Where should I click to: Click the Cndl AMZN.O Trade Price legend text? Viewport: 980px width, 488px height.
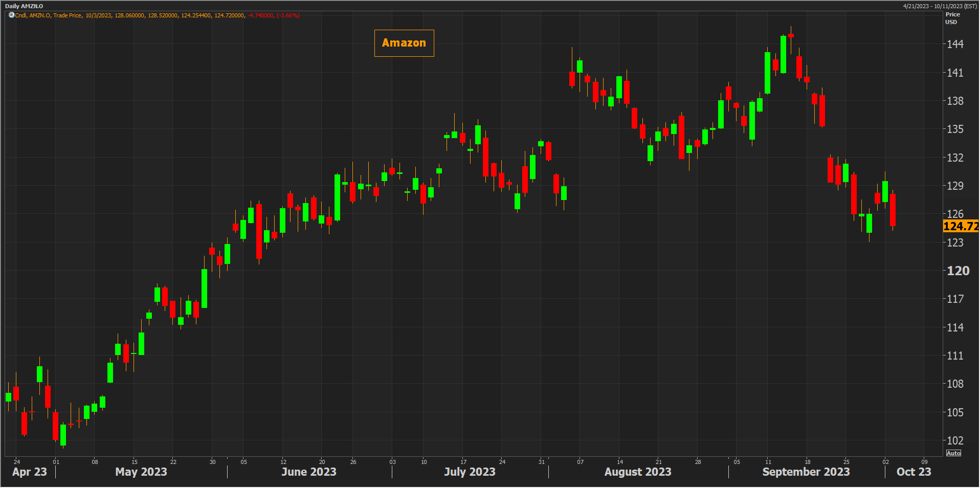tap(48, 15)
